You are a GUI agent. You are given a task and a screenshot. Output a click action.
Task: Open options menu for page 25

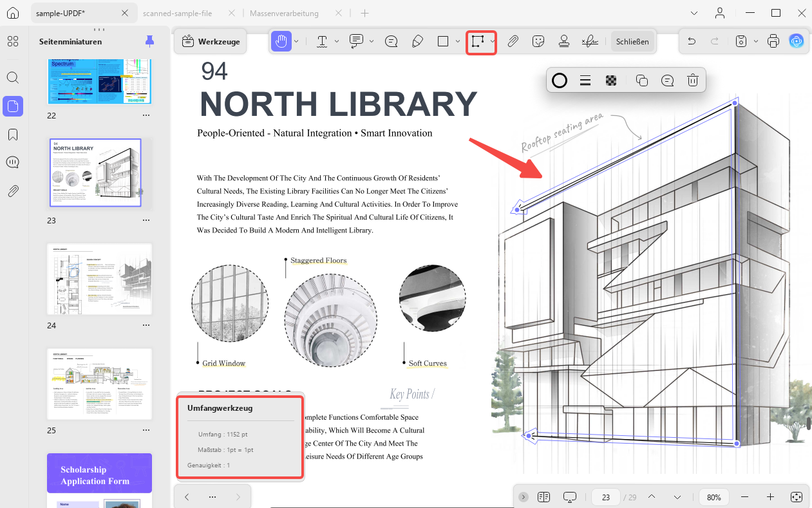click(x=146, y=430)
